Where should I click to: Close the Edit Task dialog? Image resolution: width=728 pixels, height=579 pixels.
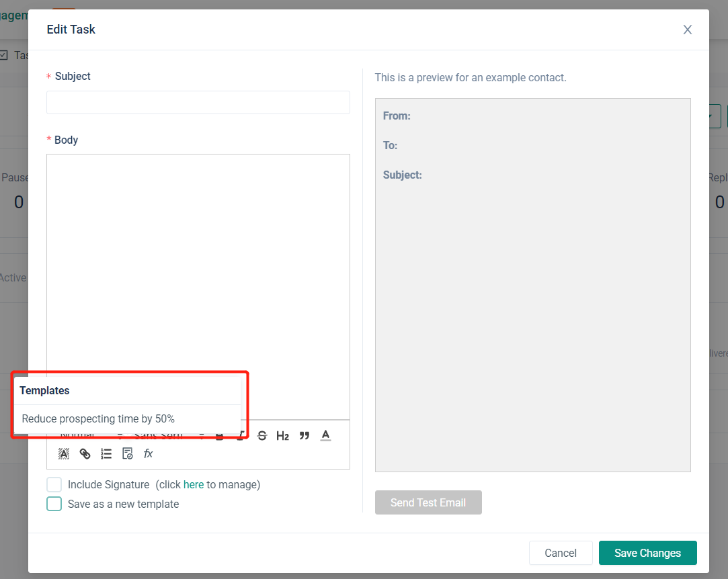tap(687, 30)
